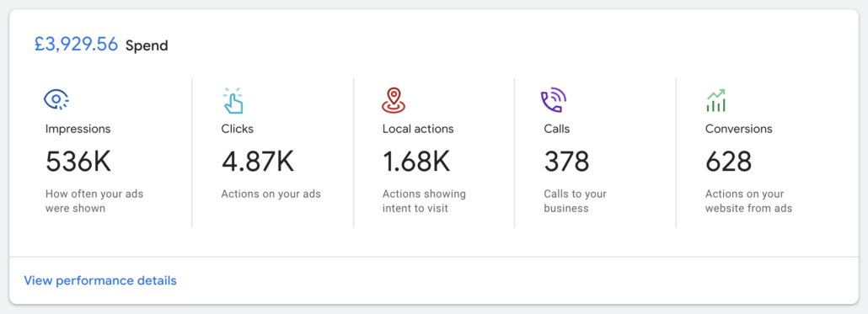Click the 536K impressions value
The image size is (868, 314).
[78, 162]
